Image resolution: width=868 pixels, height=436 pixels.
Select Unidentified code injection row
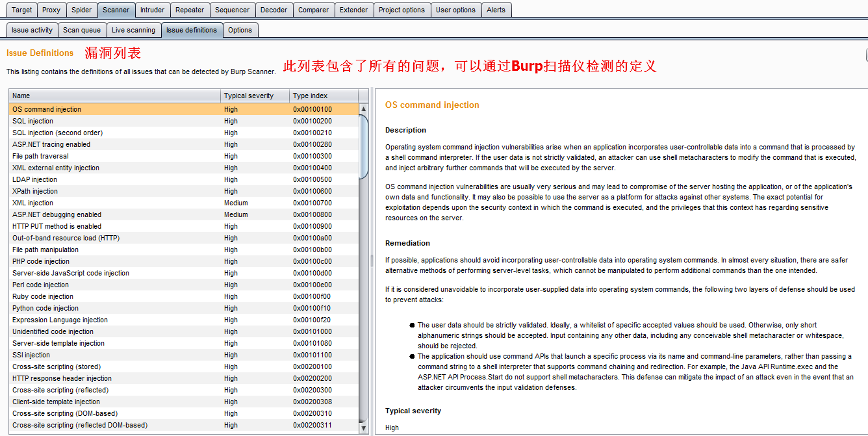tap(184, 331)
